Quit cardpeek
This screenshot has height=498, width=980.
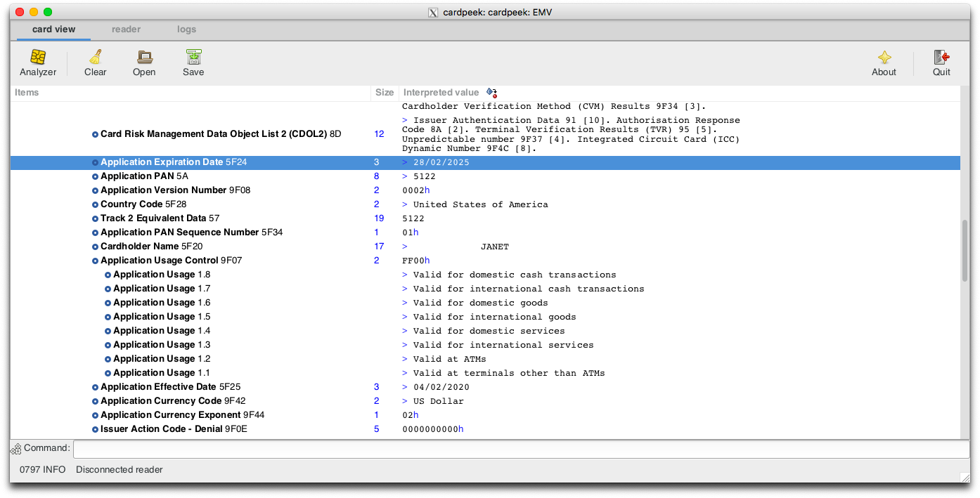coord(941,63)
